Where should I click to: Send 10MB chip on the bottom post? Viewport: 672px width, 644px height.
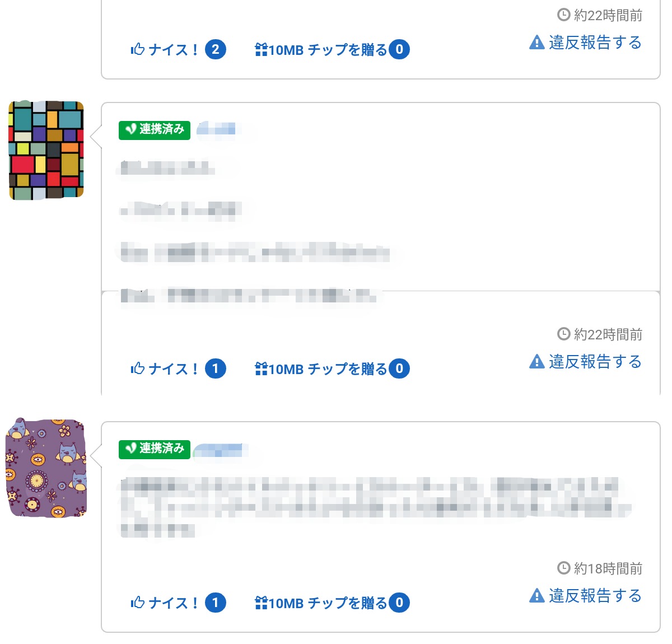click(327, 603)
